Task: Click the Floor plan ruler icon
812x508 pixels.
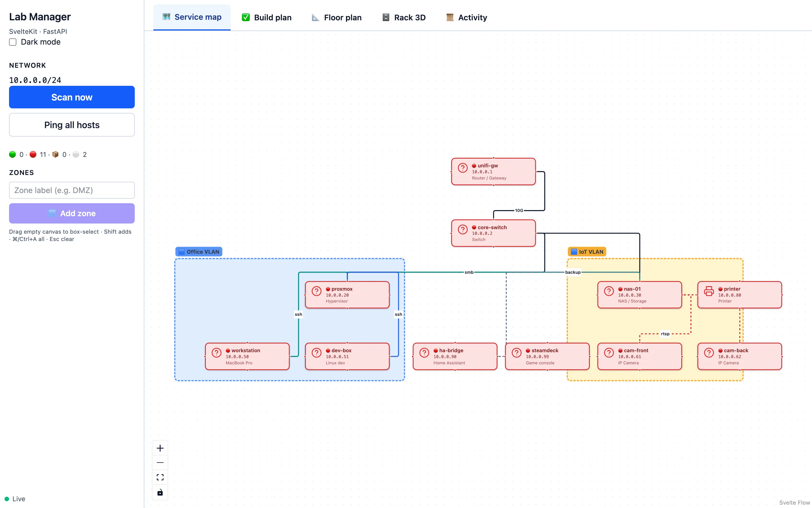Action: 315,17
